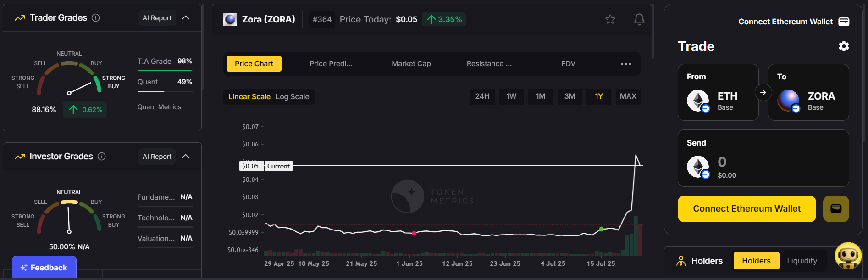
Task: Click the dark yellow wallet icon button
Action: coord(836,209)
